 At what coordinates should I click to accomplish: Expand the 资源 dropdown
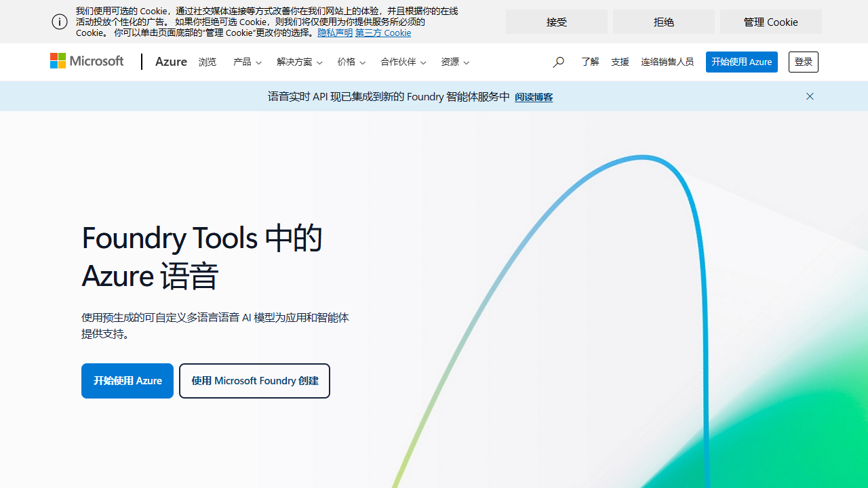(x=455, y=62)
